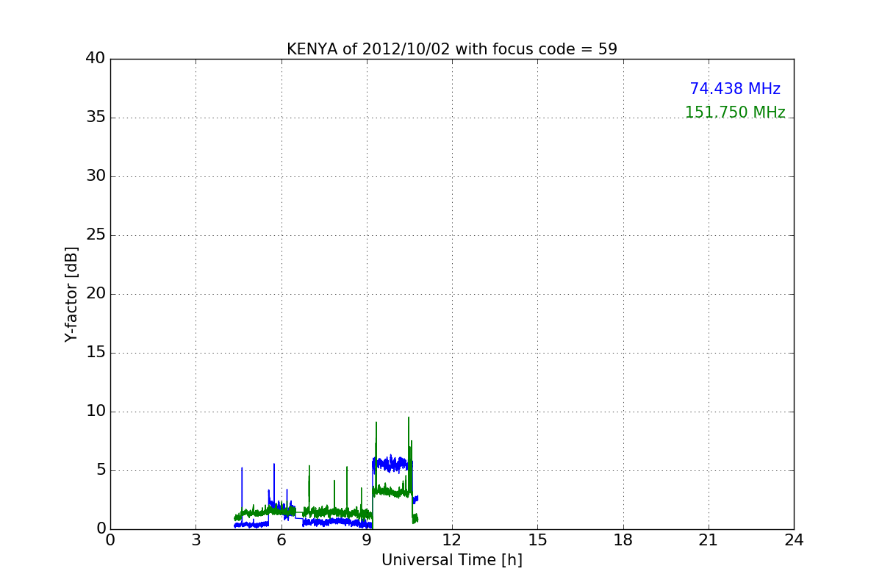
Task: Click the Universal Time [h] axis label
Action: coord(452,560)
